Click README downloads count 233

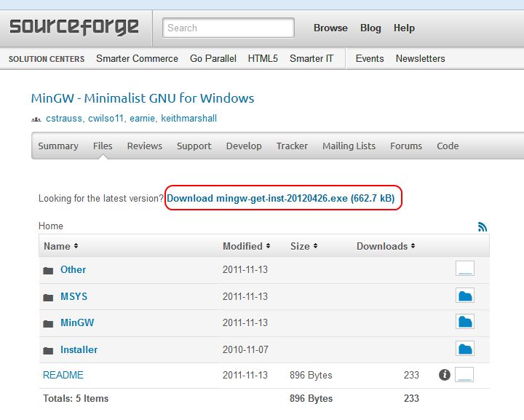(411, 375)
